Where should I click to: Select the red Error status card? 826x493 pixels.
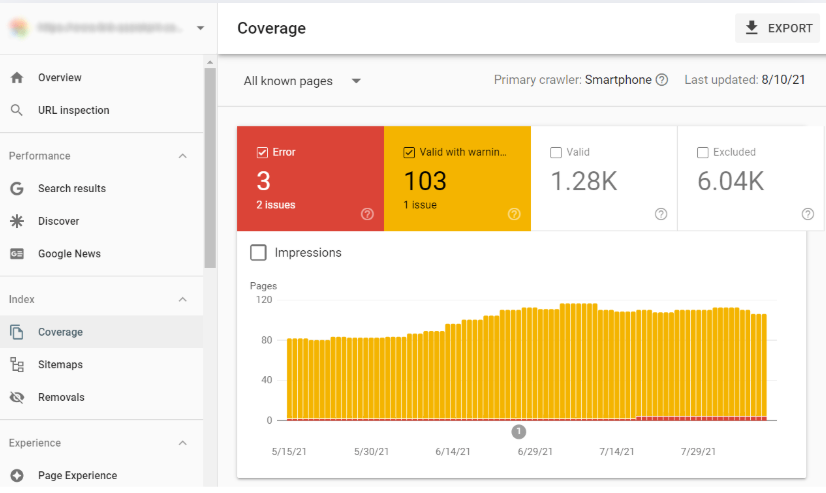(x=310, y=179)
